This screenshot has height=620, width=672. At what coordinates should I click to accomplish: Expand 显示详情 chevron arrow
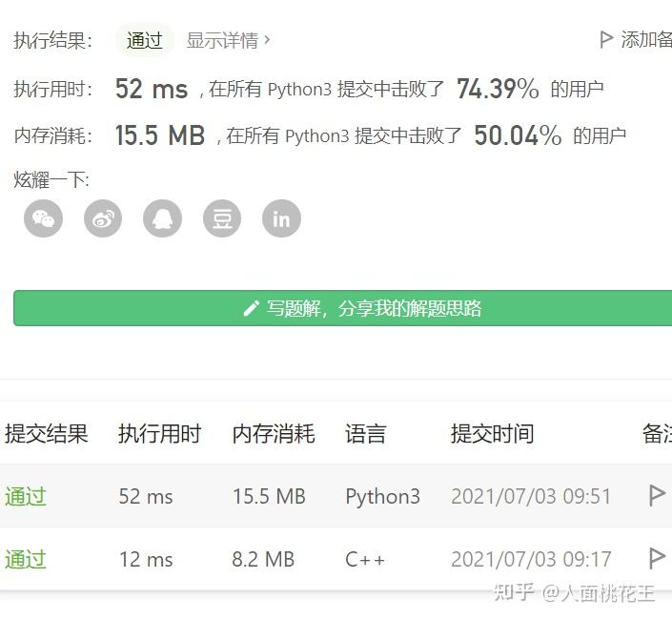point(267,40)
